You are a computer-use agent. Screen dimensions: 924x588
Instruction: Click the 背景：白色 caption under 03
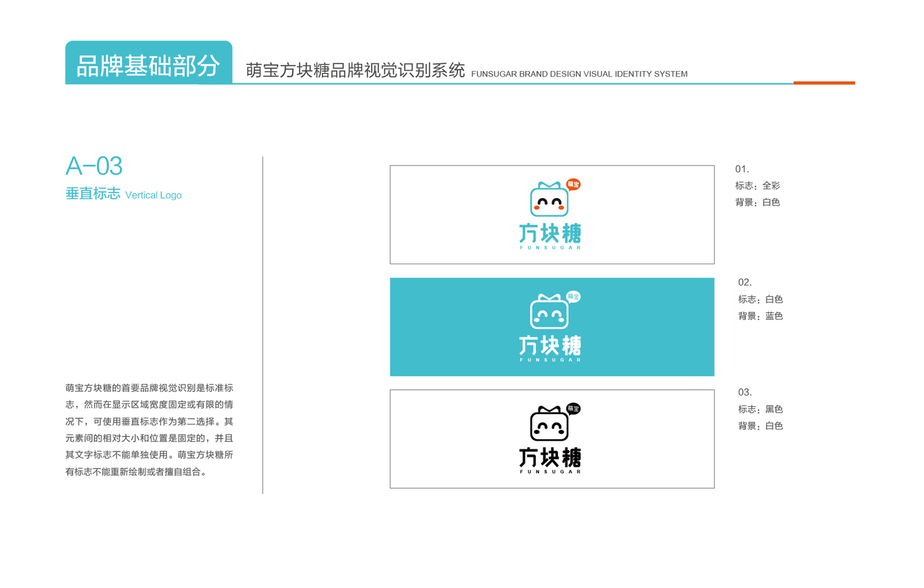click(760, 426)
